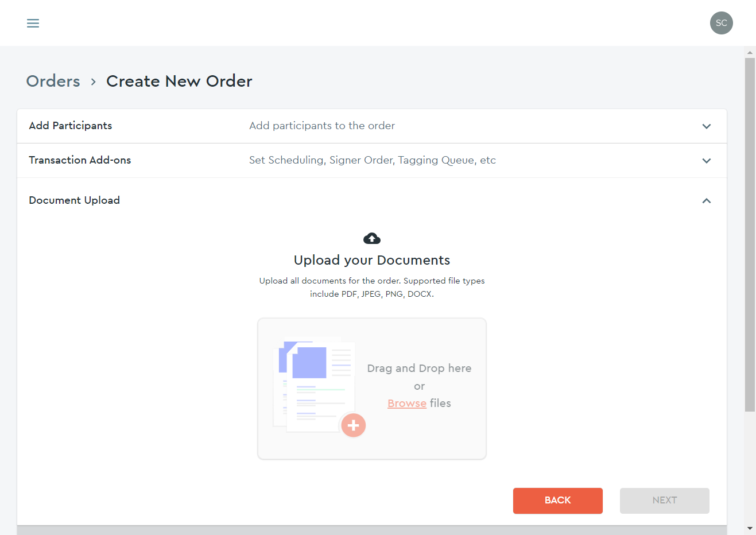Click the Create New Order breadcrumb title
This screenshot has width=756, height=535.
point(179,81)
